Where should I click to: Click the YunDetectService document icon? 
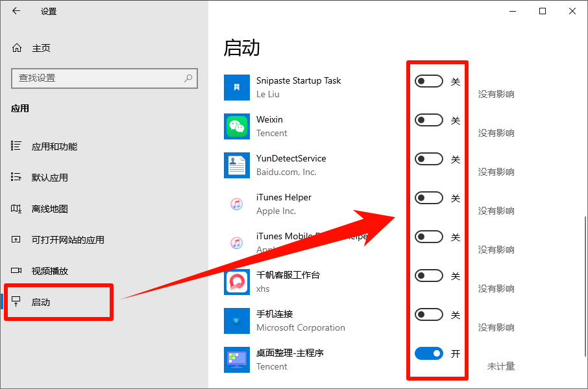coord(237,165)
